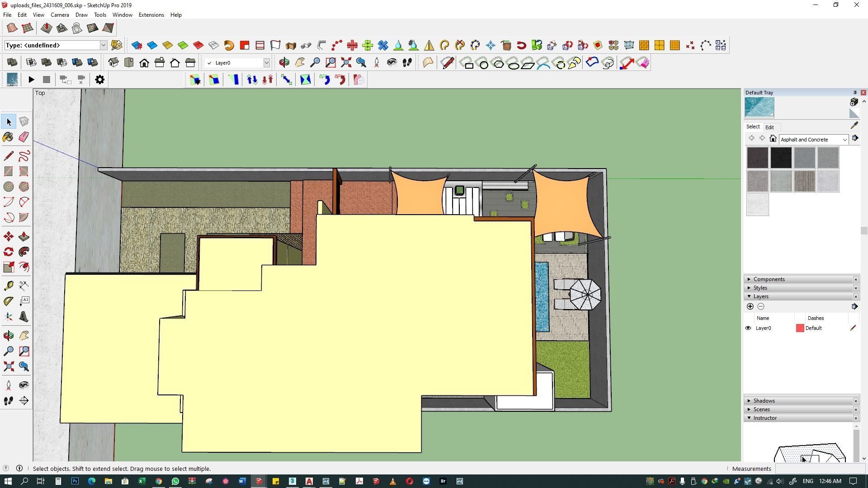Open the Asphalt and Concrete materials dropdown
The height and width of the screenshot is (488, 868).
844,140
